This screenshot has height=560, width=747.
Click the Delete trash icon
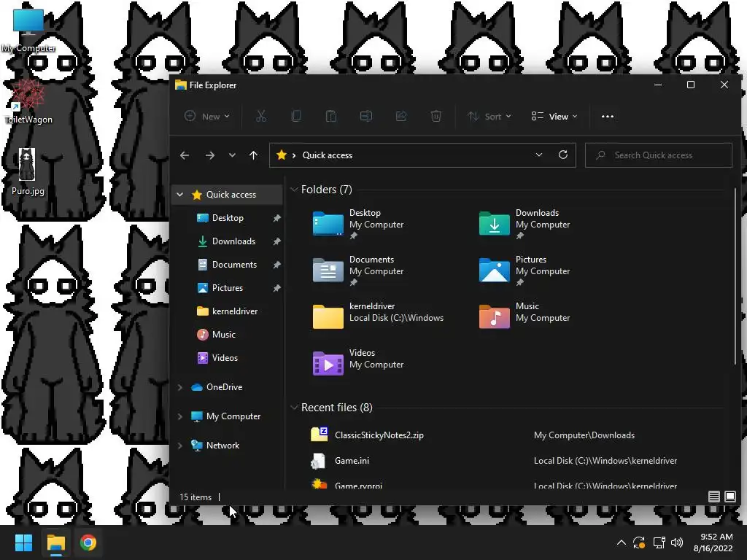click(436, 116)
